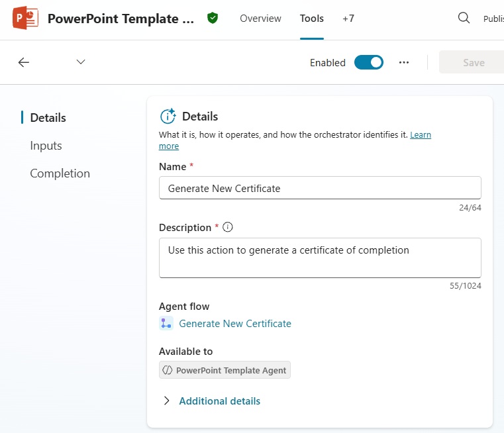Open the three-dot more options menu
504x433 pixels.
[404, 62]
